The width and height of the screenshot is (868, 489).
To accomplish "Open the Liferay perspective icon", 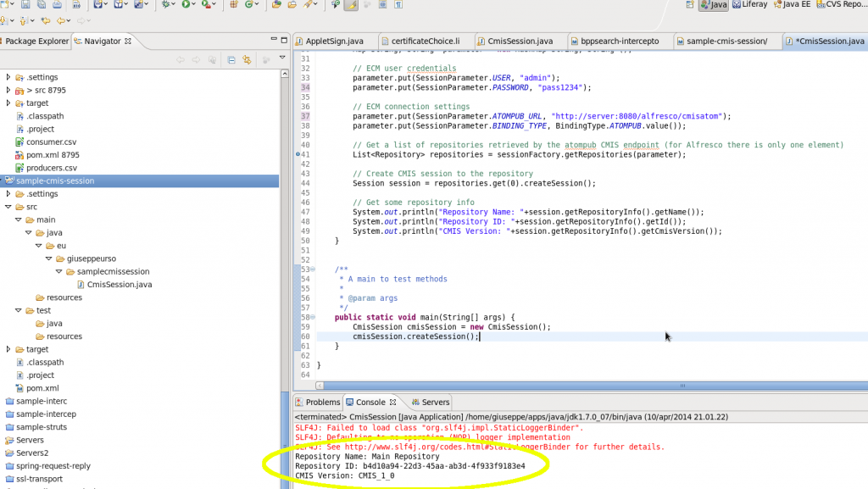I will click(x=748, y=4).
